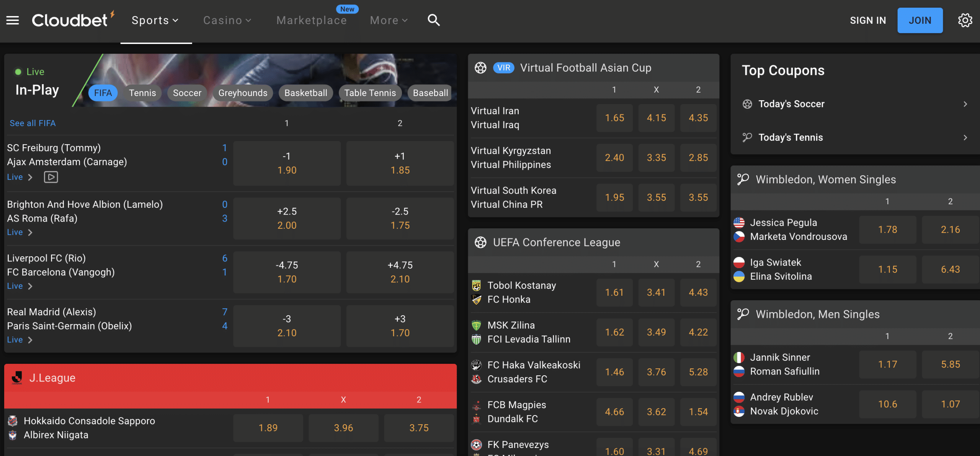Image resolution: width=980 pixels, height=456 pixels.
Task: Click the JOIN button
Action: pos(920,20)
